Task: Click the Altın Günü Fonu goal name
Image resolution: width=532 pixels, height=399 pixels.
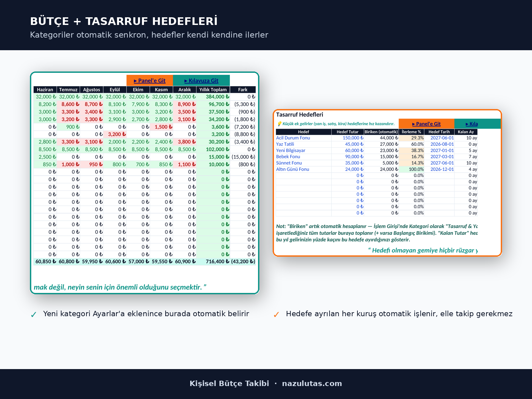Action: [293, 169]
